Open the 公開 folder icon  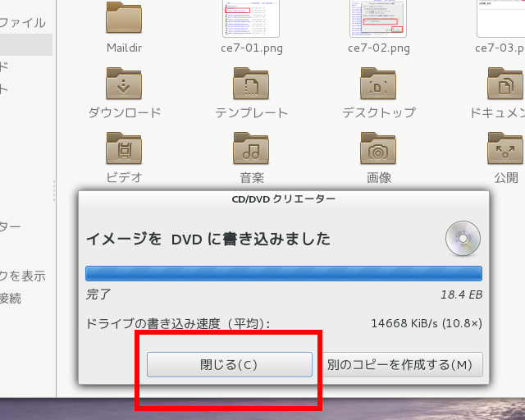tap(504, 148)
